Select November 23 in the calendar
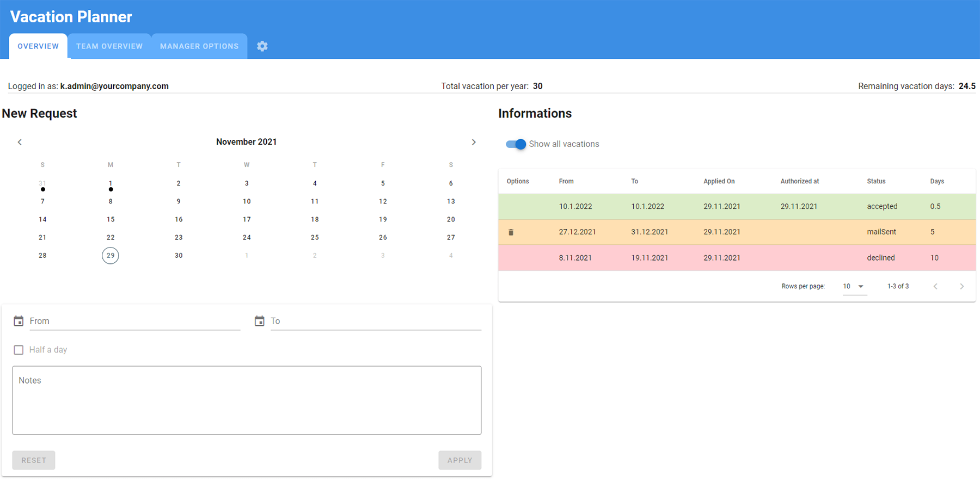 click(x=179, y=237)
